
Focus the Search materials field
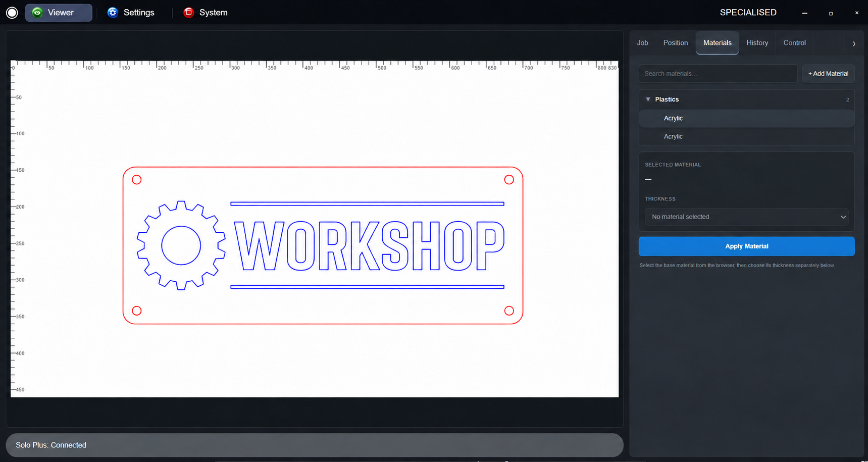pyautogui.click(x=718, y=74)
